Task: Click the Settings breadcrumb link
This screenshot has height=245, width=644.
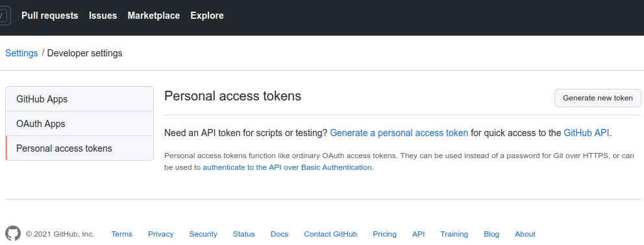Action: [21, 53]
